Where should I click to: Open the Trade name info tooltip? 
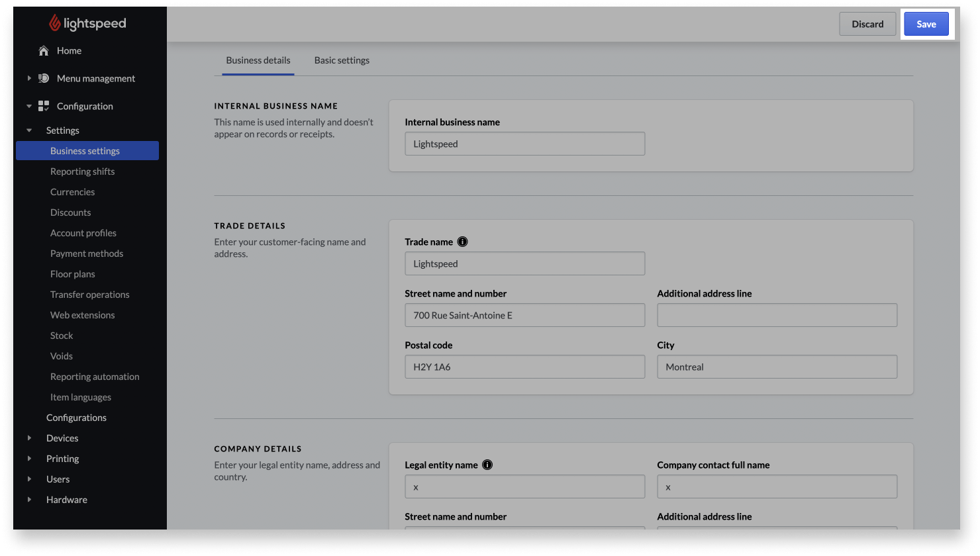(462, 242)
